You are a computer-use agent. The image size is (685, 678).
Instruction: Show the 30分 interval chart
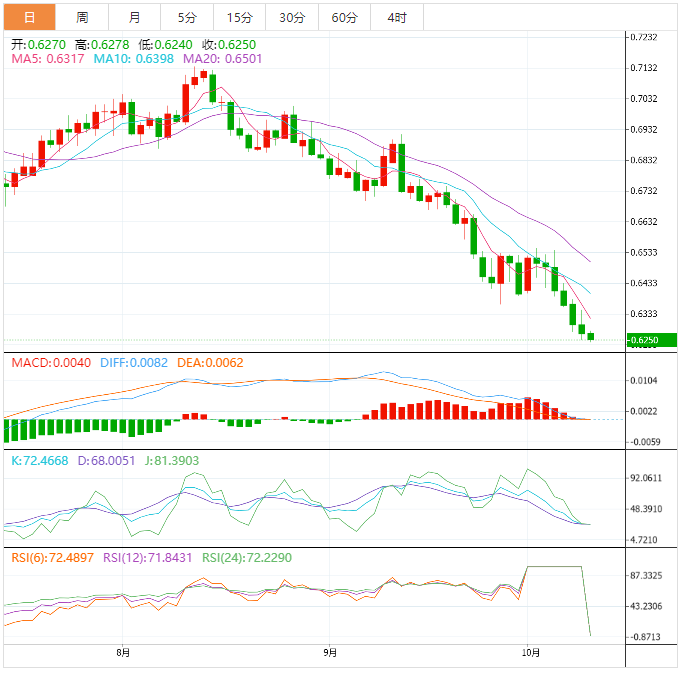(292, 17)
